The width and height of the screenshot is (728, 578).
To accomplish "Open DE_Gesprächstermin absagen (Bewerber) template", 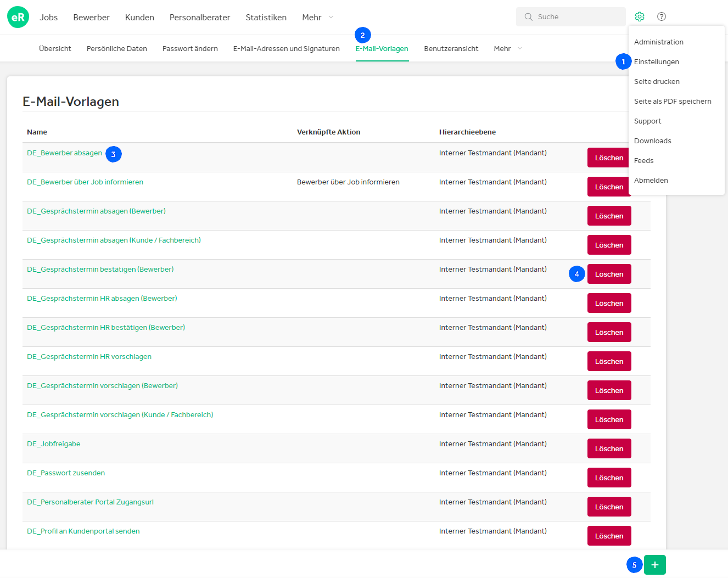I will 96,211.
